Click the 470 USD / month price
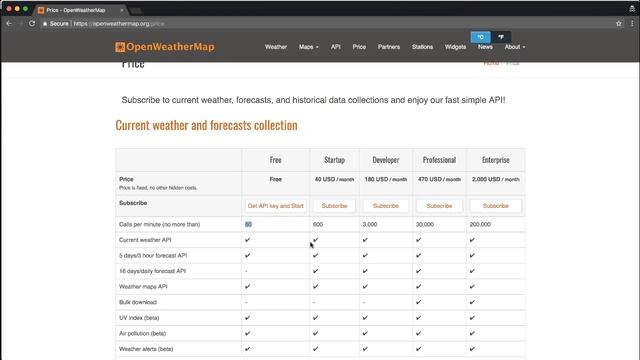 (439, 179)
